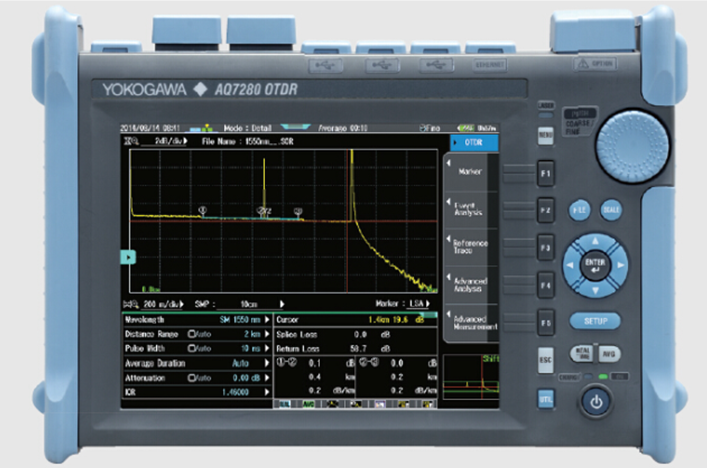Tap the vertical zoom magnifier icon
The height and width of the screenshot is (468, 707).
pos(131,142)
